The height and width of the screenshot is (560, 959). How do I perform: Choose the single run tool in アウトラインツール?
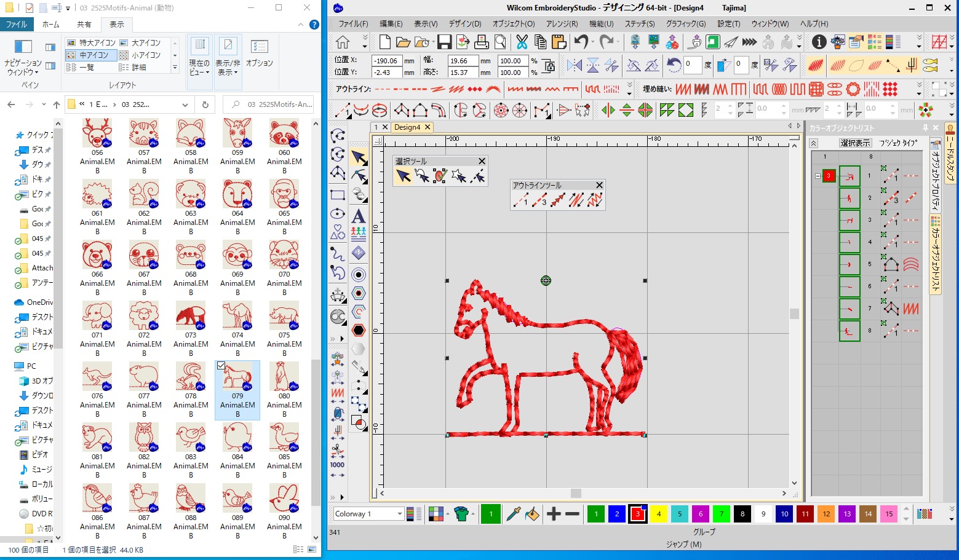tap(520, 200)
